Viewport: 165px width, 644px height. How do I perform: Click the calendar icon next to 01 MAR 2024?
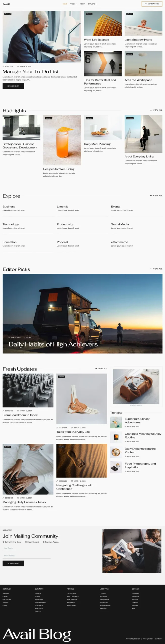pyautogui.click(x=10, y=338)
